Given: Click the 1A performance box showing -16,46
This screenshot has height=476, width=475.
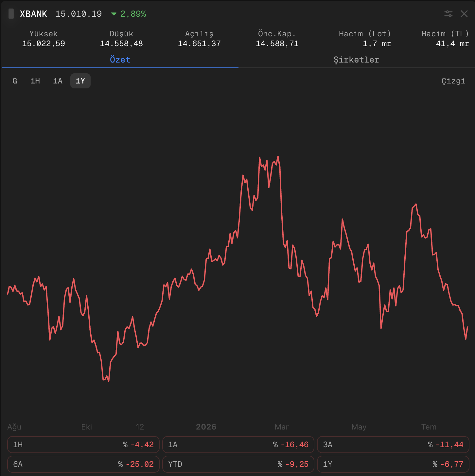Looking at the screenshot, I should pyautogui.click(x=238, y=445).
